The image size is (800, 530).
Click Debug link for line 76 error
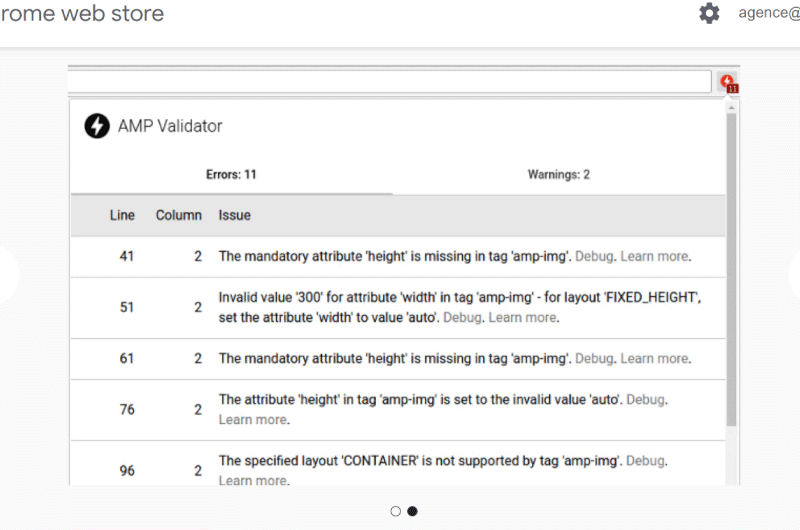(x=645, y=399)
